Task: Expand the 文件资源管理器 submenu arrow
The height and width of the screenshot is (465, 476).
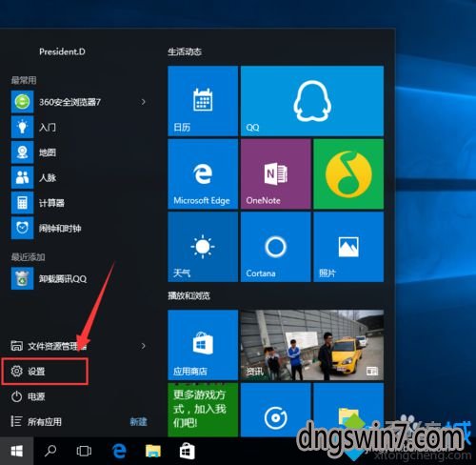Action: click(x=144, y=346)
